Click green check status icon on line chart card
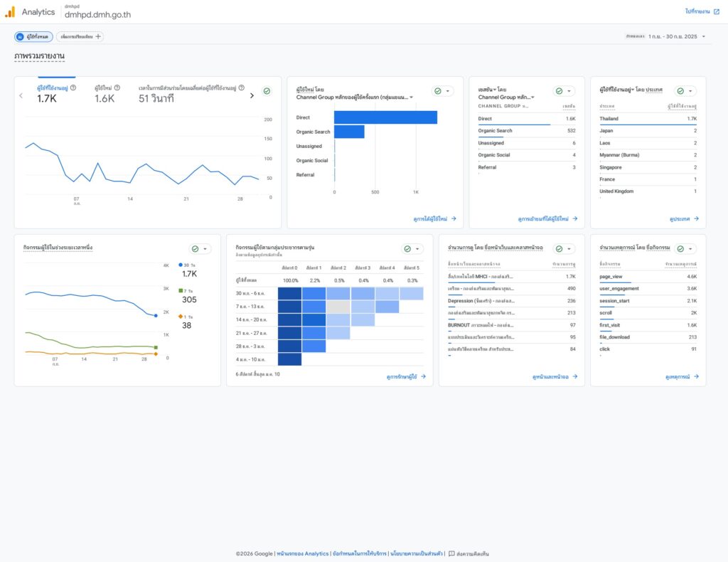The height and width of the screenshot is (562, 728). pos(267,91)
